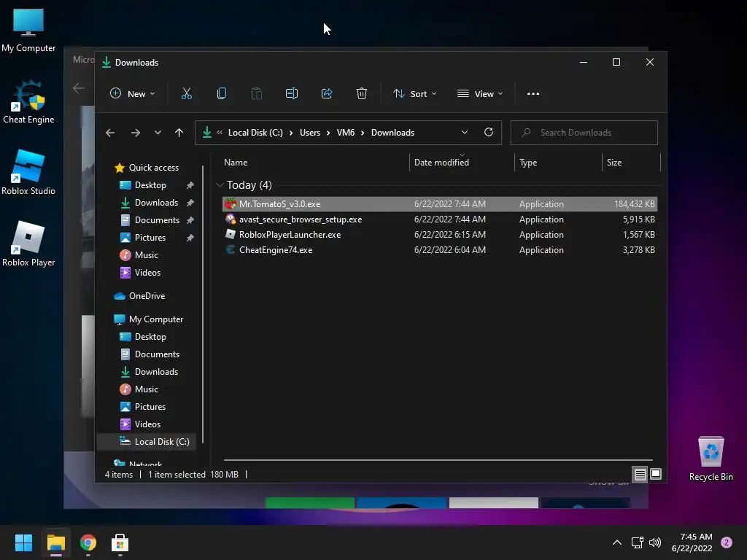Open pinned Desktop under Quick access
Image resolution: width=747 pixels, height=560 pixels.
click(x=150, y=185)
